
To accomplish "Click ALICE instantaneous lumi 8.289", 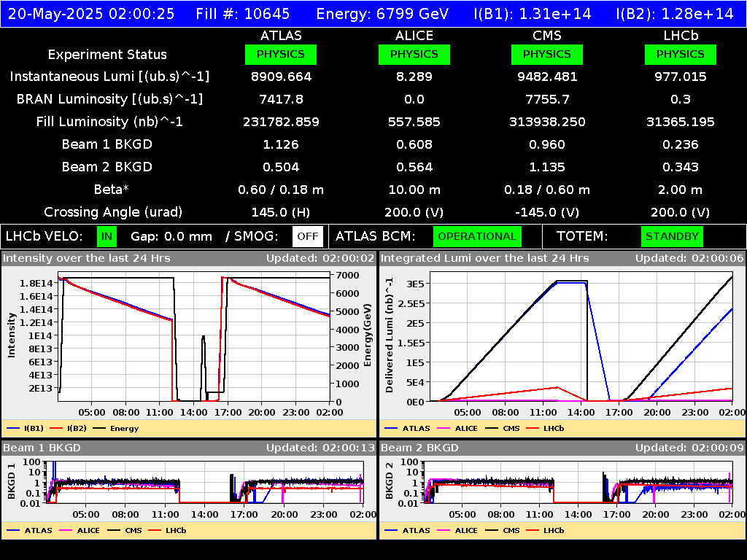I will (x=414, y=77).
